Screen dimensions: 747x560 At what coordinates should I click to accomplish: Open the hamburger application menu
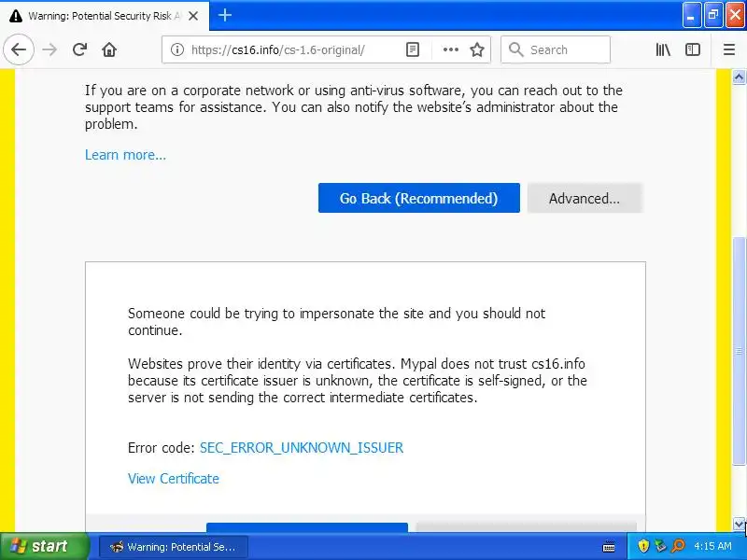tap(729, 49)
